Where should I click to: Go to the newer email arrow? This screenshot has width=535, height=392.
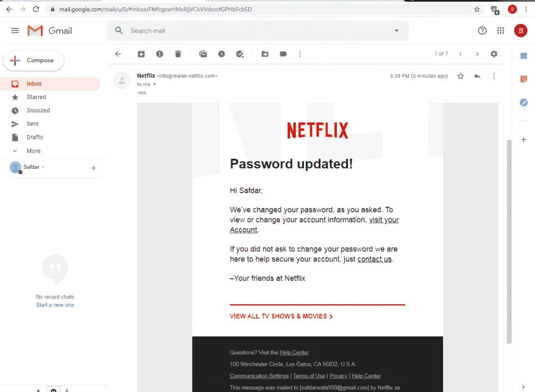(x=460, y=54)
